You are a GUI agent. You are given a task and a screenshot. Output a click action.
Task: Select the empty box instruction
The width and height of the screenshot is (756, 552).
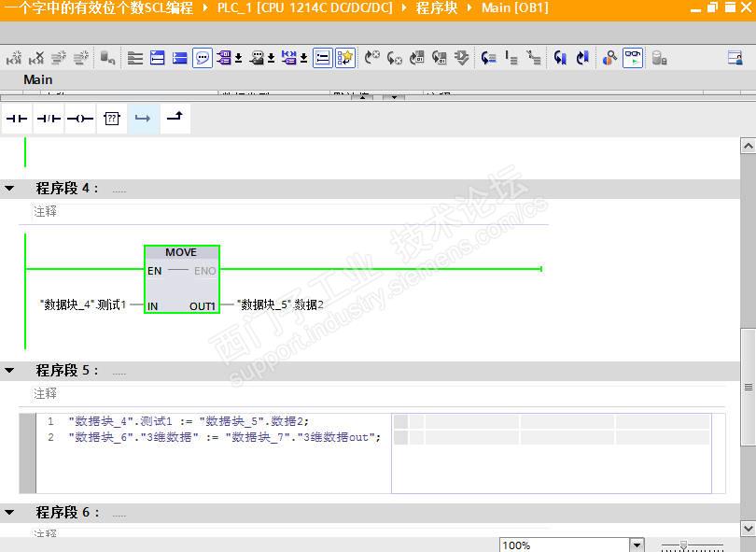coord(112,119)
